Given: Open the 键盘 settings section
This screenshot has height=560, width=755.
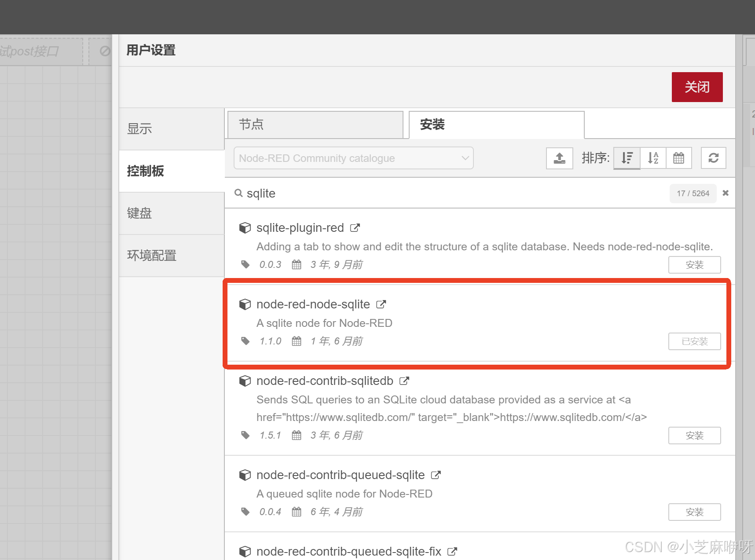Looking at the screenshot, I should (x=139, y=213).
